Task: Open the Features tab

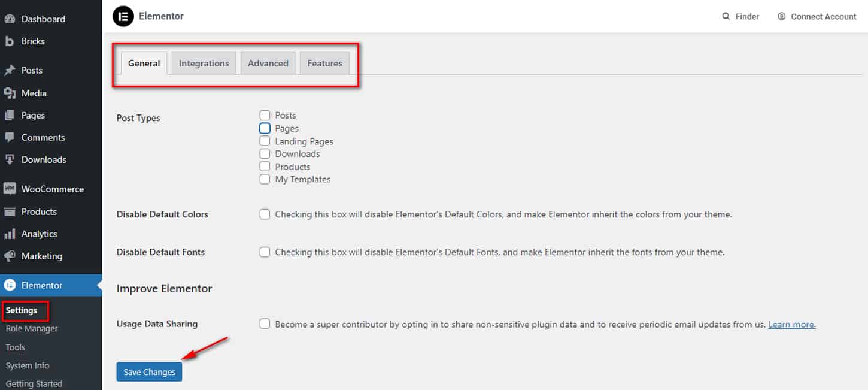Action: (x=325, y=63)
